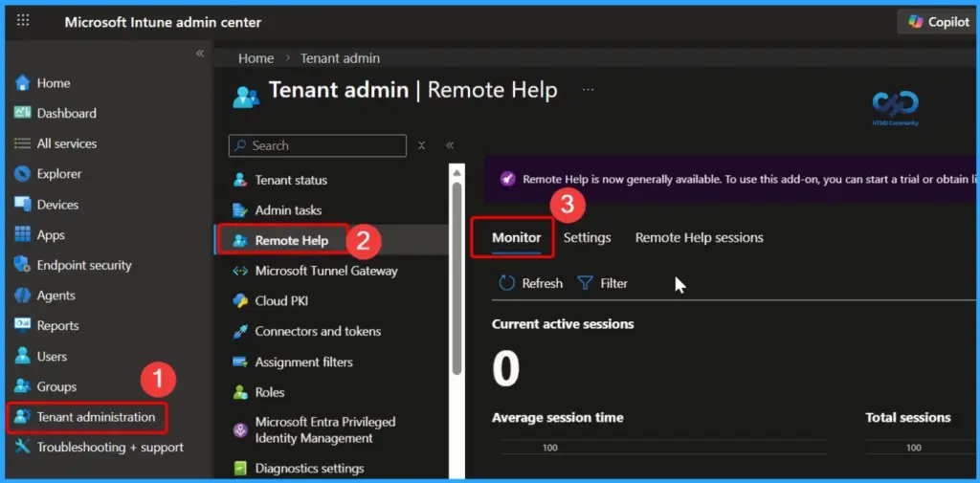The image size is (980, 483).
Task: Open the Filter option
Action: (603, 283)
